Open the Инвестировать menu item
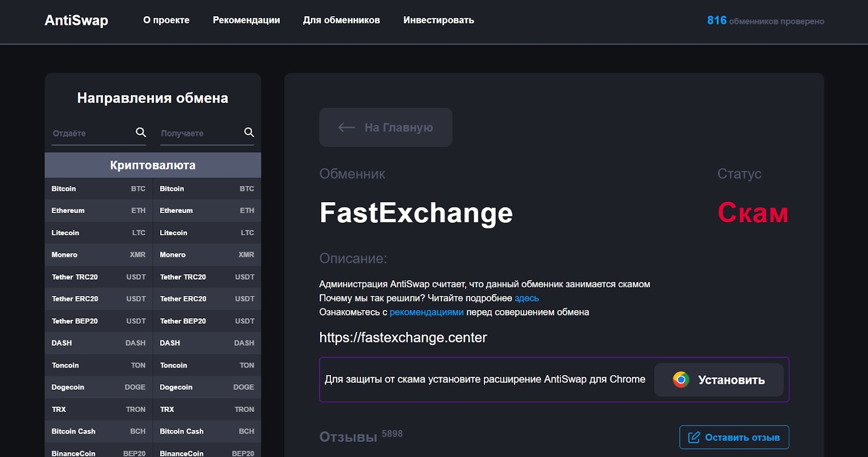The image size is (868, 457). coord(438,20)
